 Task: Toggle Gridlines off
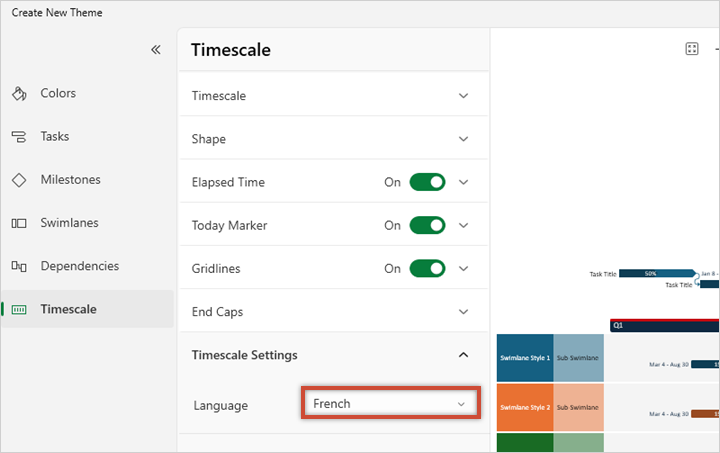point(427,268)
